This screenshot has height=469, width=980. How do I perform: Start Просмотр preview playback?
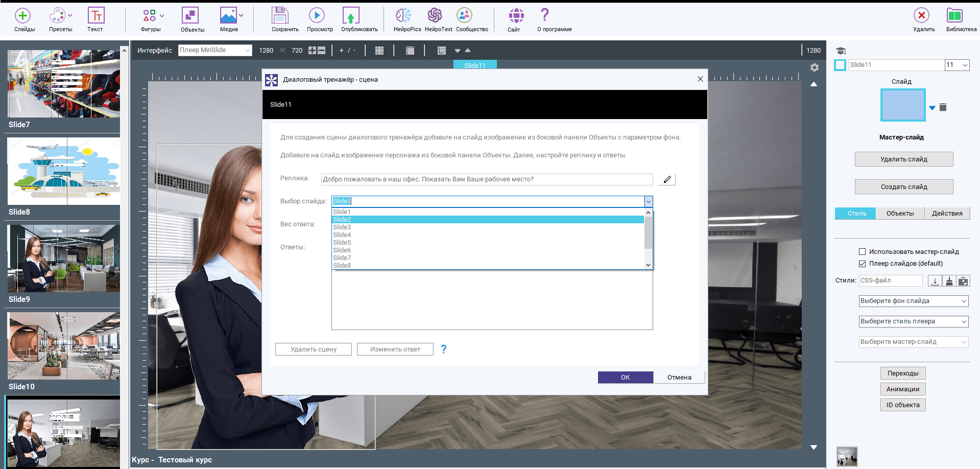[x=317, y=16]
